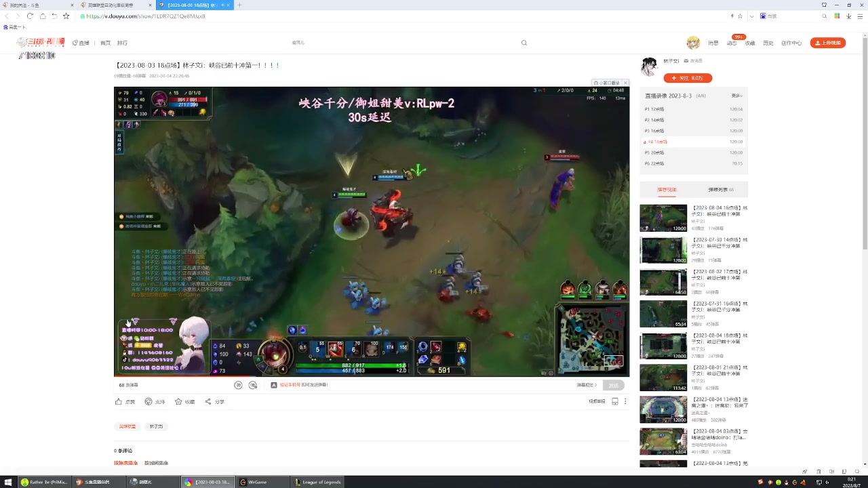Click the address bar star icon
The image size is (868, 488).
tap(740, 16)
